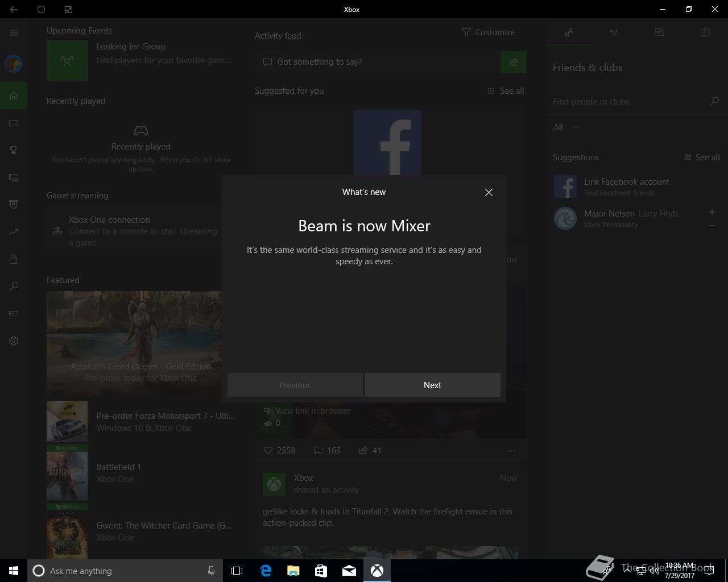Go back using the title bar arrow
This screenshot has height=582, width=728.
tap(14, 9)
